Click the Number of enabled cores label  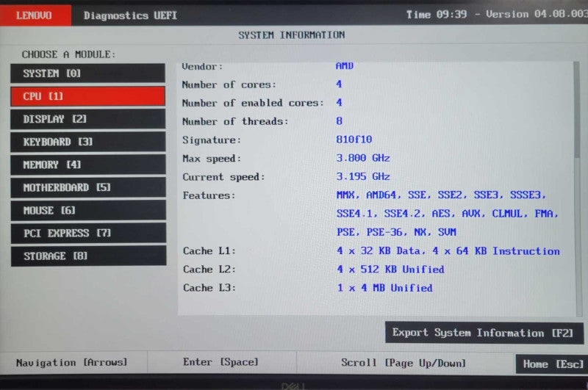253,103
